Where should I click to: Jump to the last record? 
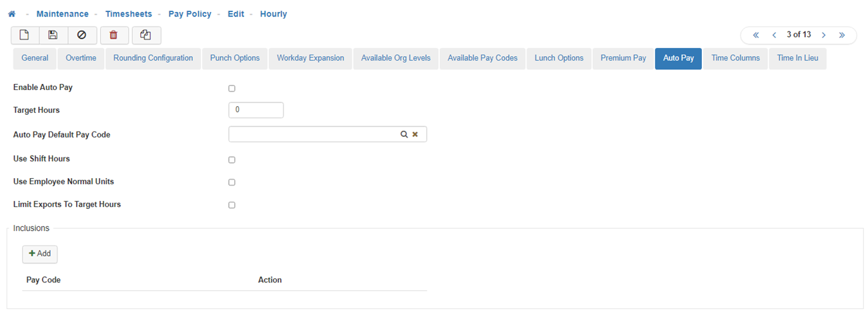[842, 35]
